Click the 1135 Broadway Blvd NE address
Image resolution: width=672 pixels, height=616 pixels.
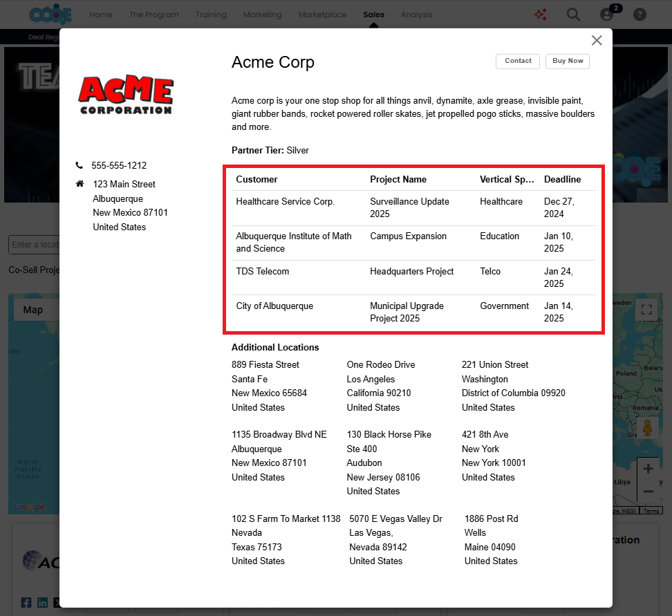pos(279,456)
